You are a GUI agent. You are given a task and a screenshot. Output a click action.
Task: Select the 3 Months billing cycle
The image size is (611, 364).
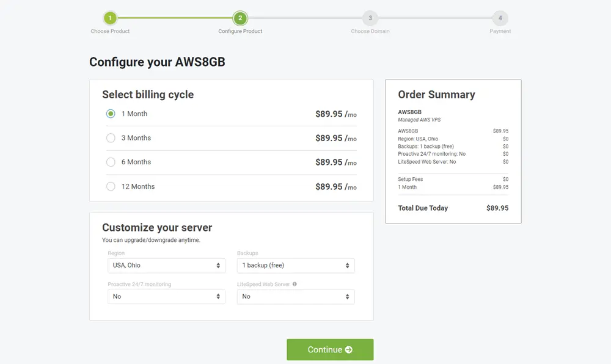(x=111, y=138)
